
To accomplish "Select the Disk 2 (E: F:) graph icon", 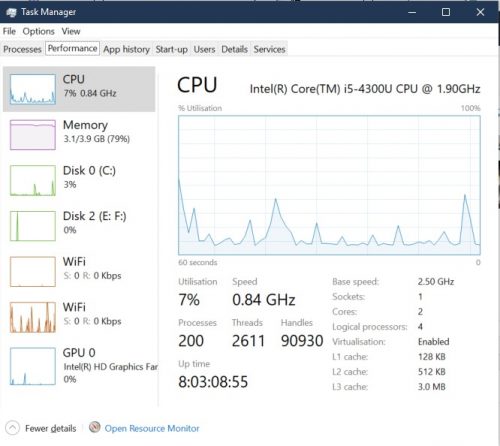I will click(x=33, y=226).
